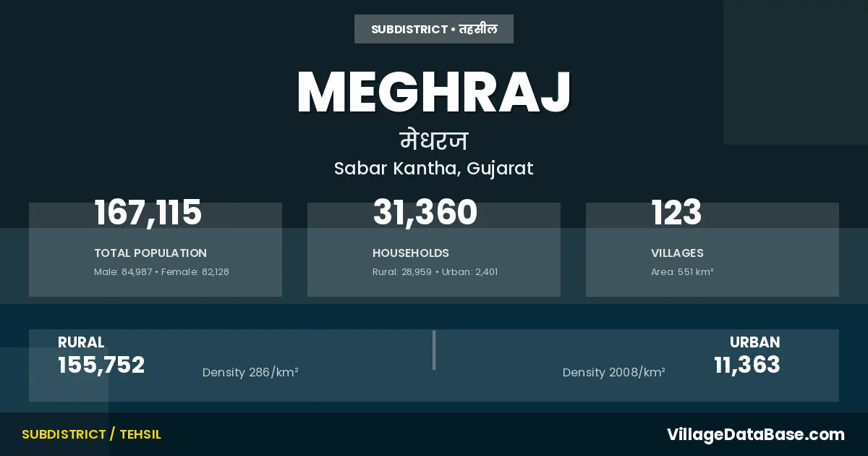The width and height of the screenshot is (868, 456).
Task: Click the Density 2008/km² text
Action: pyautogui.click(x=614, y=373)
